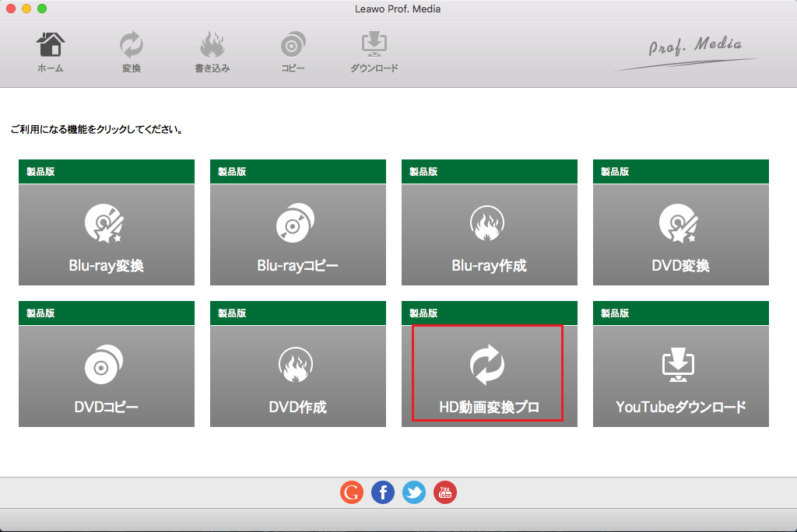
Task: Click the Prof. Media logo
Action: 686,52
